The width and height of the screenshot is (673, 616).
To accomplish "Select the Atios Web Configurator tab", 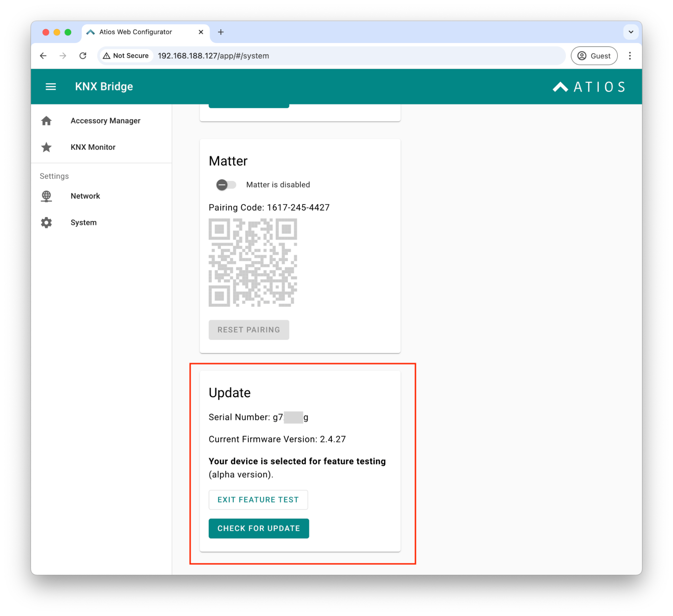I will 145,32.
